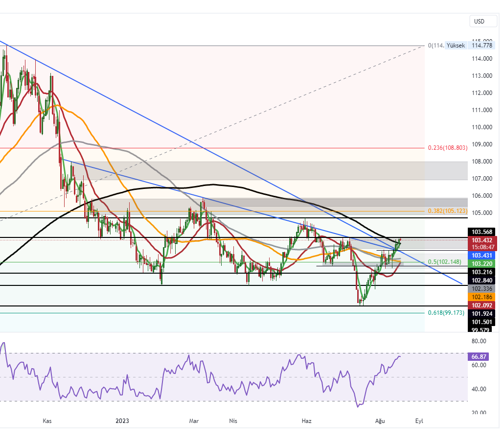Click the blue 103.431 price label
The width and height of the screenshot is (504, 445).
click(x=482, y=256)
